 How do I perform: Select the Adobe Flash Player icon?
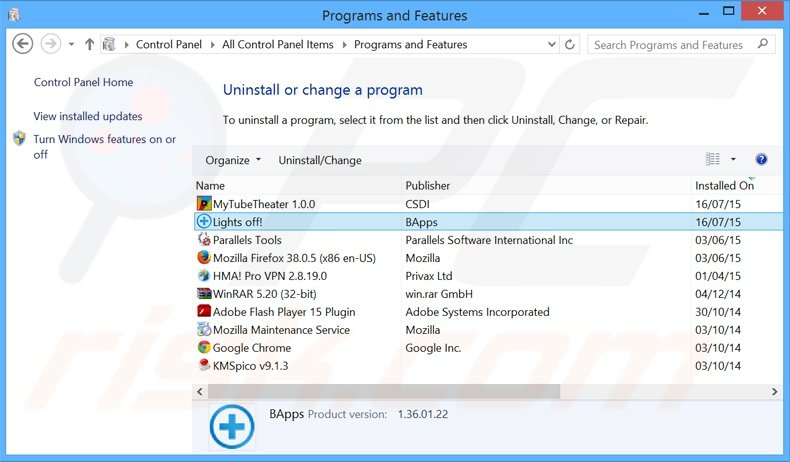tap(204, 311)
